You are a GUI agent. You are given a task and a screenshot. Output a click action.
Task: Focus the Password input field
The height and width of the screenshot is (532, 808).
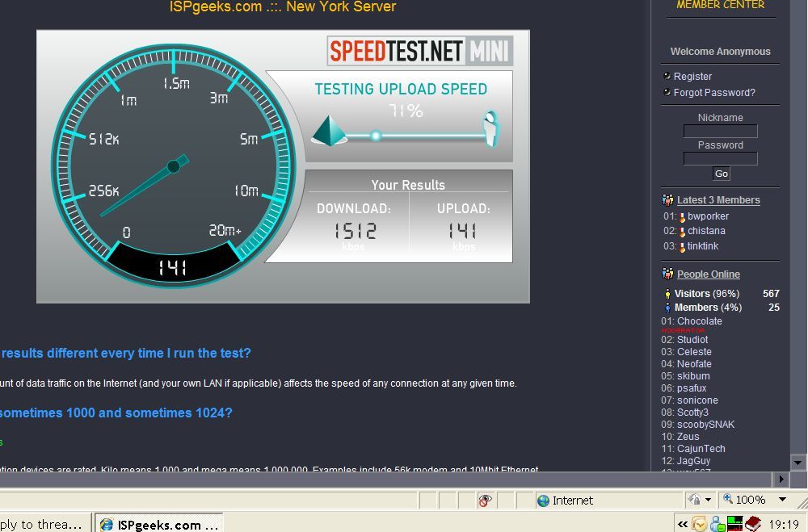point(721,158)
